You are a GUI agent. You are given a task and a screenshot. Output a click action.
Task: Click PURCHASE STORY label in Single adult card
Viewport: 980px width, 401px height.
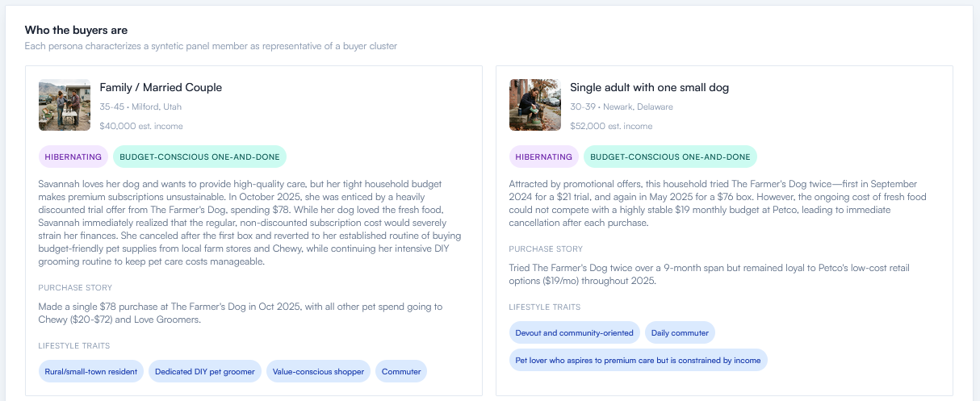pyautogui.click(x=546, y=249)
